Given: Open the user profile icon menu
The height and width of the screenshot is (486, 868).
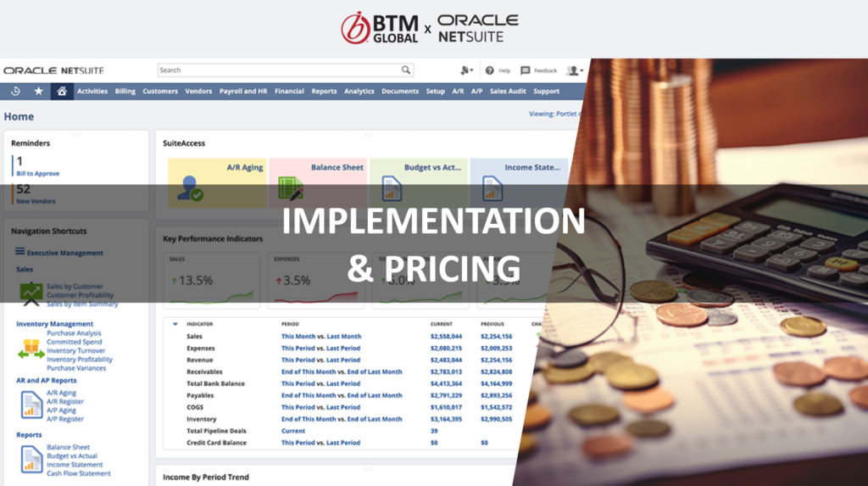Looking at the screenshot, I should click(575, 70).
